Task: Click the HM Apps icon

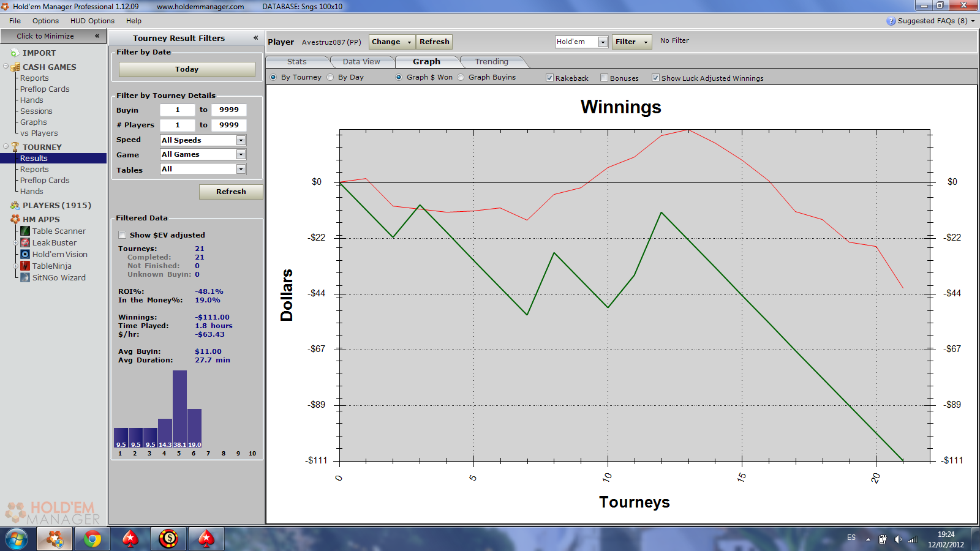Action: point(15,219)
